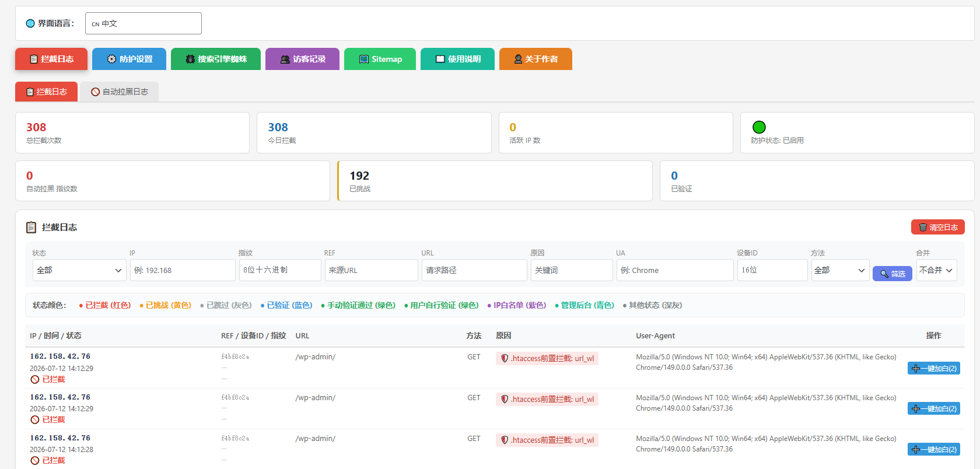Open the 访客记录 purple tab

(x=302, y=59)
